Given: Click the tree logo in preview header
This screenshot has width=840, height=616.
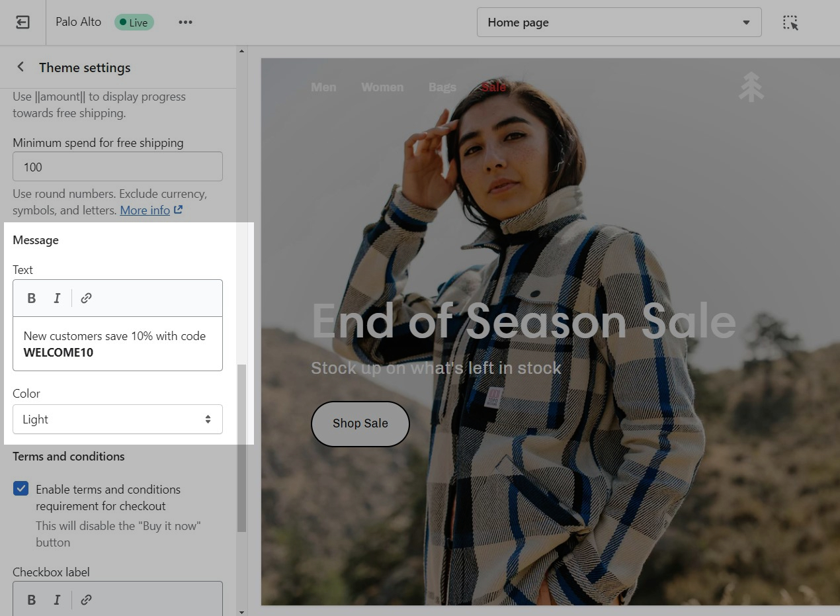Looking at the screenshot, I should [751, 87].
